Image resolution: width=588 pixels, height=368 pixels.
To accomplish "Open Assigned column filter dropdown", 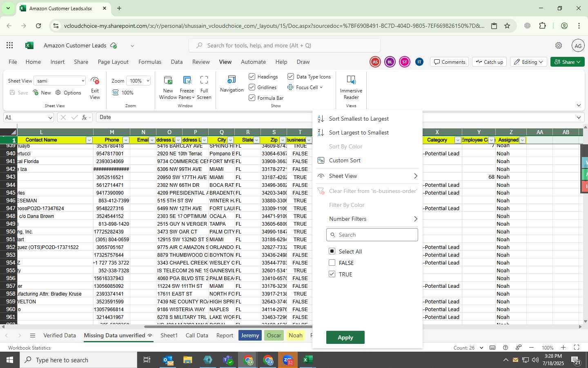I will 522,140.
